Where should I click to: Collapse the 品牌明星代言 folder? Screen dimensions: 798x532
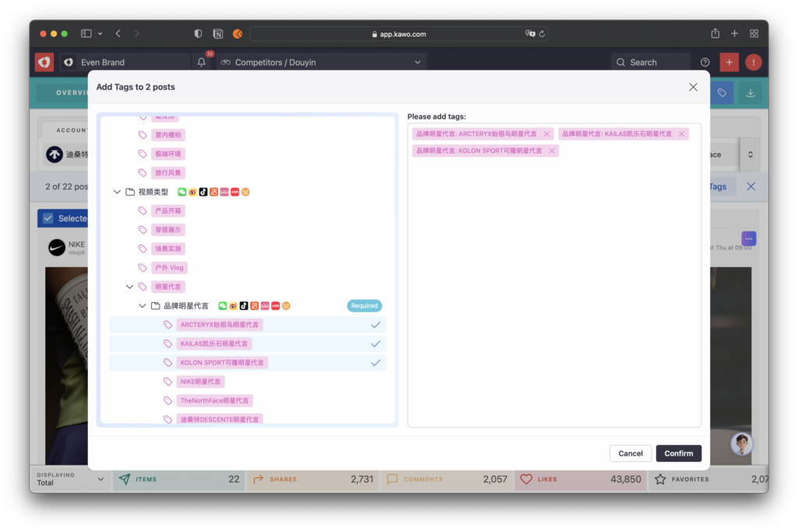point(143,306)
